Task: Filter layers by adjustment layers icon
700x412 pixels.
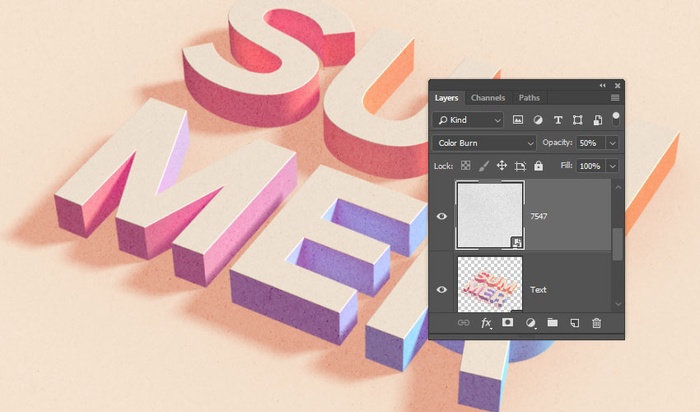Action: click(x=538, y=120)
